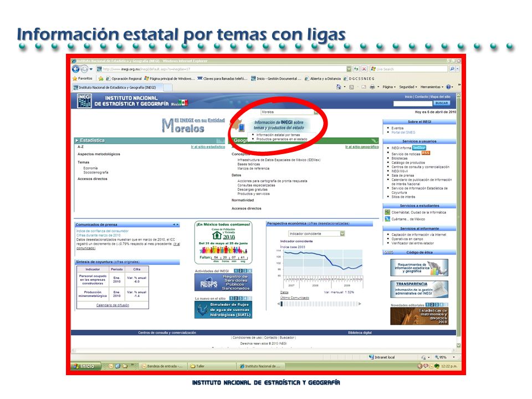
Task: Click the Censo 2010 house banner
Action: pyautogui.click(x=223, y=242)
